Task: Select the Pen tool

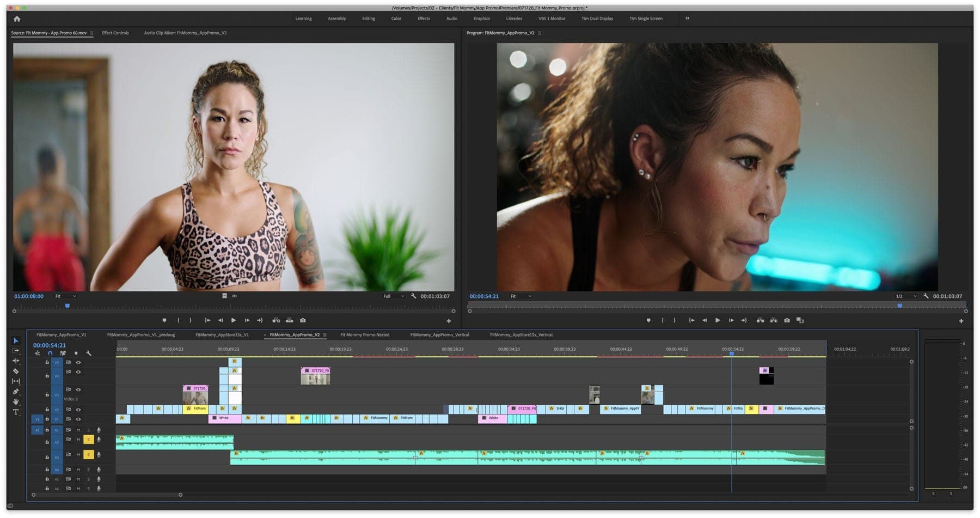Action: pyautogui.click(x=16, y=392)
